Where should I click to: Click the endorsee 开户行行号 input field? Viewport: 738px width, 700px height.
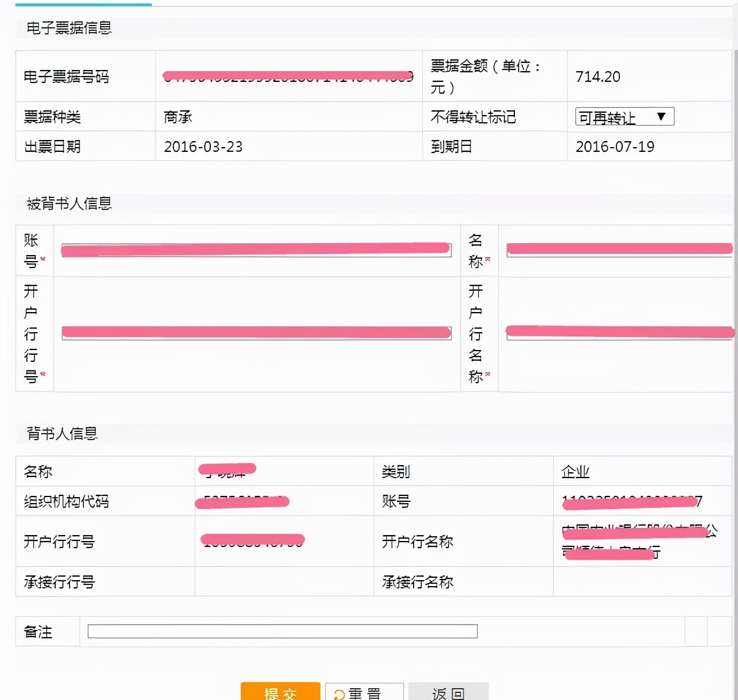[x=255, y=333]
